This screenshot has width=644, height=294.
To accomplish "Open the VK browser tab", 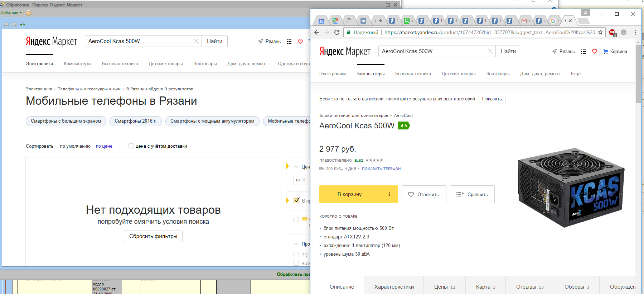I will tap(363, 21).
